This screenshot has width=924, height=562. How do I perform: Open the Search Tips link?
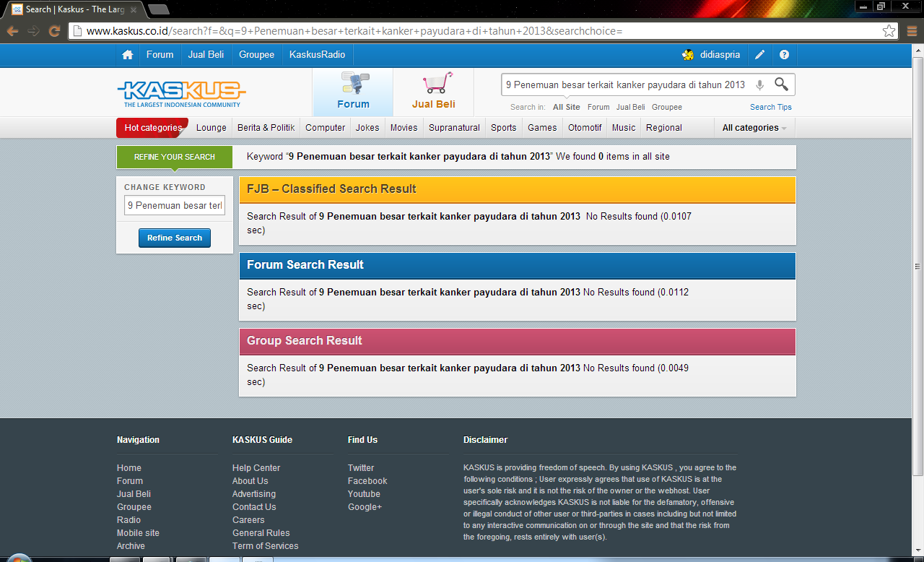click(x=771, y=107)
